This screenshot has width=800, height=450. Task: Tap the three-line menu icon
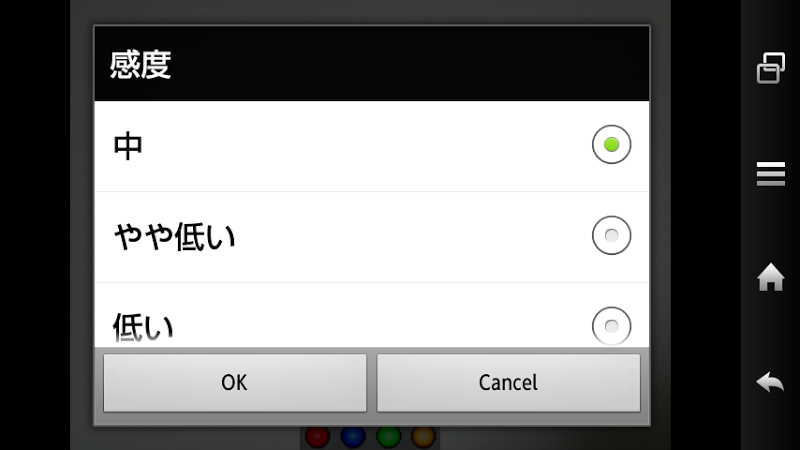pyautogui.click(x=770, y=173)
